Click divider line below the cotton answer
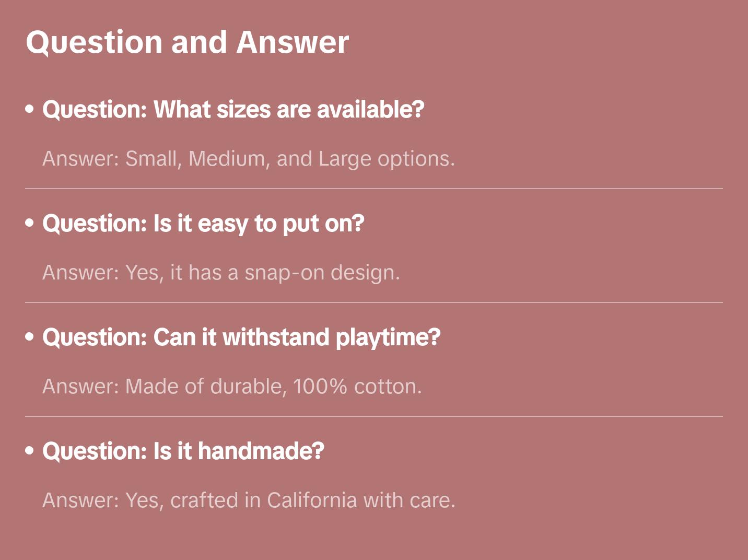Image resolution: width=748 pixels, height=560 pixels. [x=374, y=416]
